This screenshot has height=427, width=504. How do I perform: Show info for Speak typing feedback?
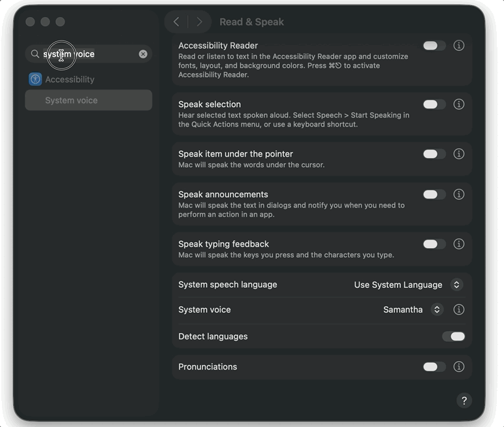click(459, 244)
